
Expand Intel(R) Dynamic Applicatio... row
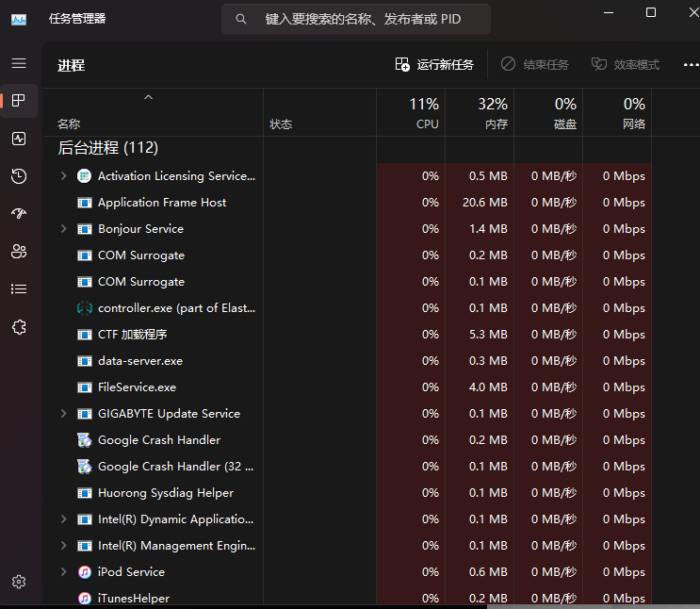tap(63, 518)
